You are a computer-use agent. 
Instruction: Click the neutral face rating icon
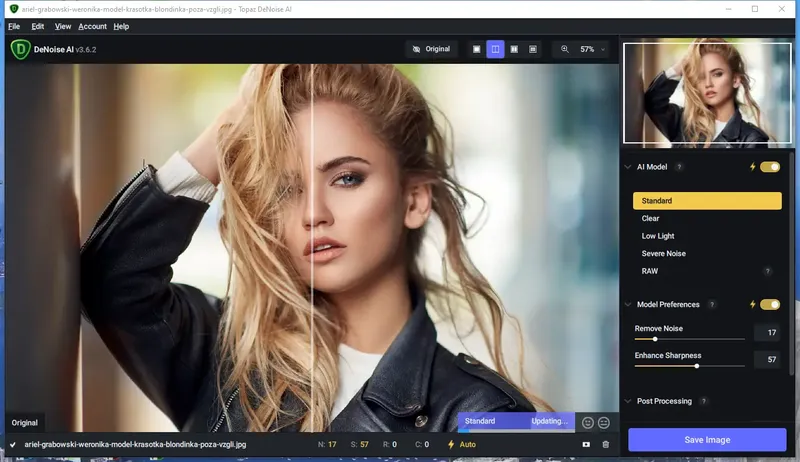pos(604,423)
